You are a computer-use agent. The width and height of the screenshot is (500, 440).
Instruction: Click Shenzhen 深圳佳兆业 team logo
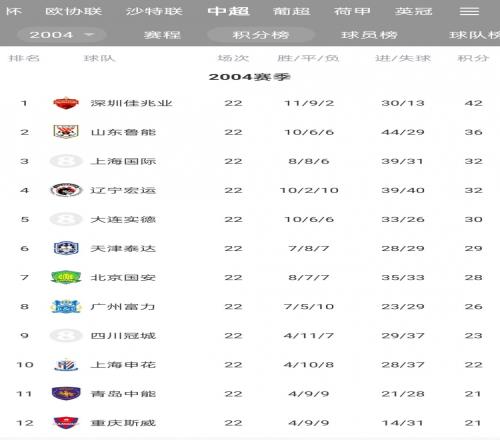(66, 103)
